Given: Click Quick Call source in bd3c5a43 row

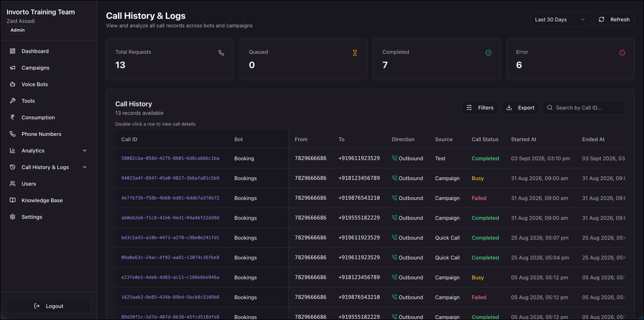Looking at the screenshot, I should pyautogui.click(x=447, y=238).
